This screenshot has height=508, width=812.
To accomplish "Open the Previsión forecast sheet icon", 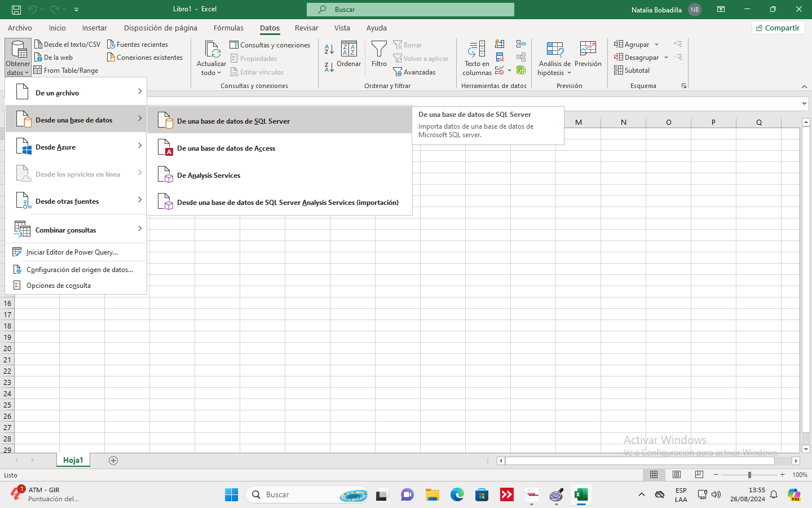I will coord(588,50).
